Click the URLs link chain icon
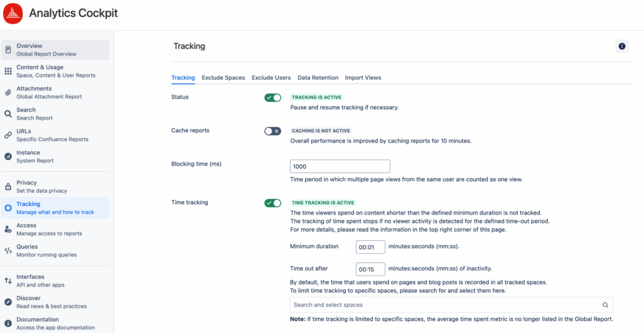 [x=8, y=135]
